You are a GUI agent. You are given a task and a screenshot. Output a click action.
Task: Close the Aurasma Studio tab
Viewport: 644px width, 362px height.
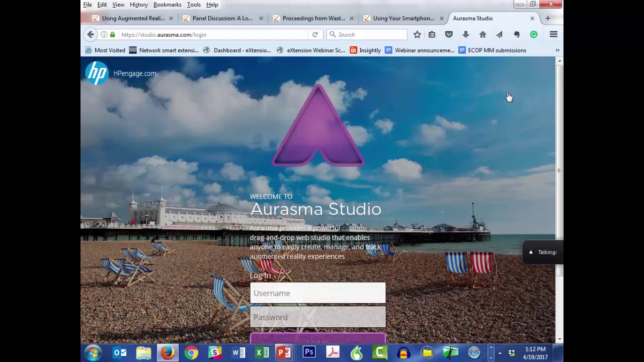(532, 19)
